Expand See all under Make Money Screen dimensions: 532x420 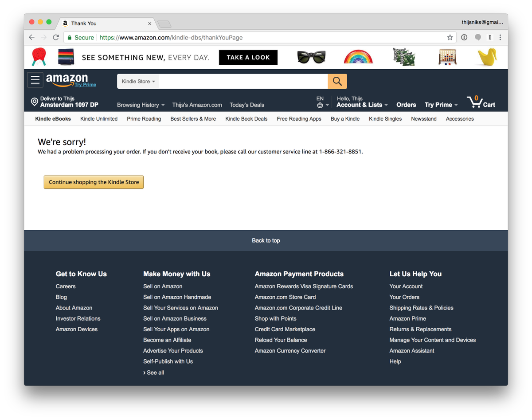(x=153, y=373)
